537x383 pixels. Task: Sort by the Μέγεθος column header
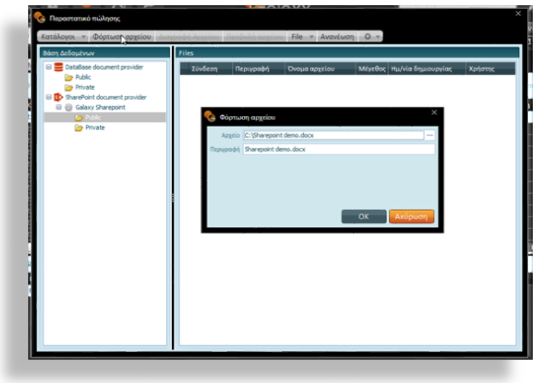(372, 69)
